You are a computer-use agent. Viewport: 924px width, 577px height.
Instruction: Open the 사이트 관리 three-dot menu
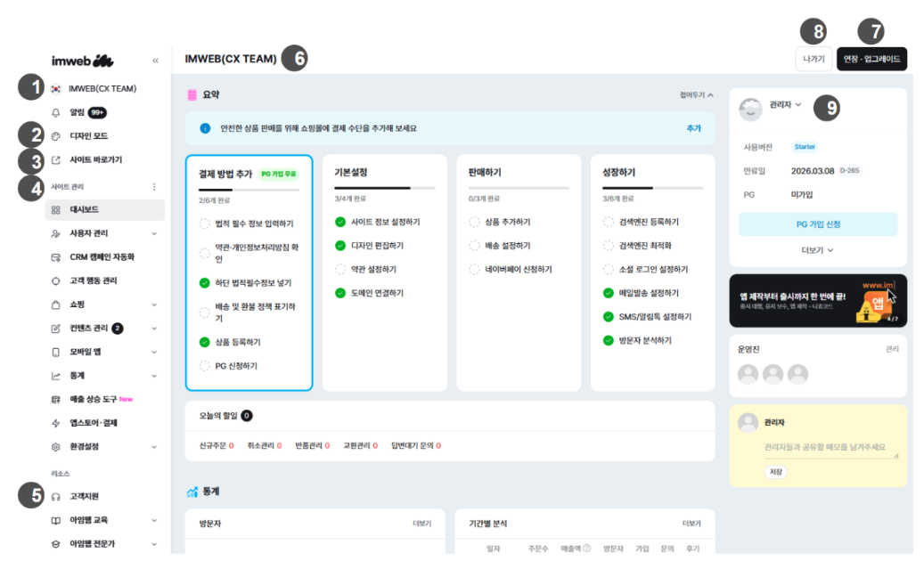[154, 187]
